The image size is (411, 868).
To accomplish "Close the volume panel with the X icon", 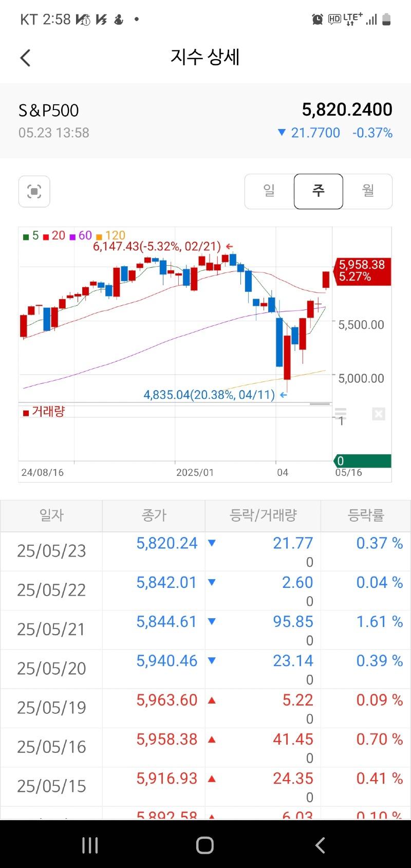I will coord(379,414).
